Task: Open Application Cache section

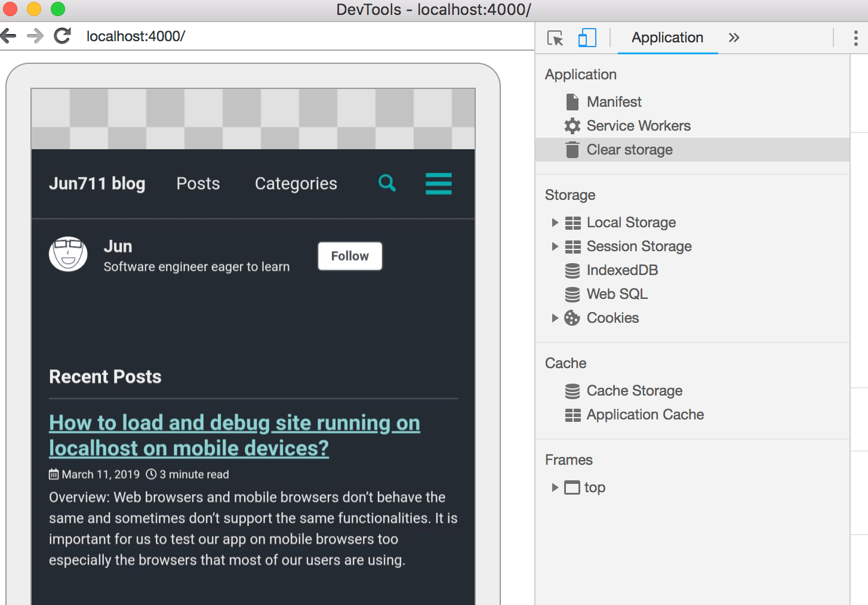Action: coord(645,414)
